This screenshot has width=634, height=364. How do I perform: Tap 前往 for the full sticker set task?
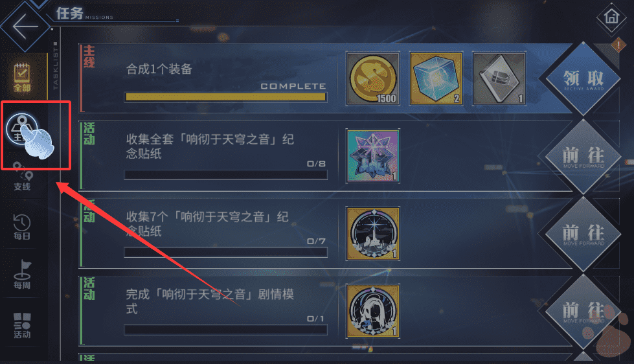[x=583, y=156]
